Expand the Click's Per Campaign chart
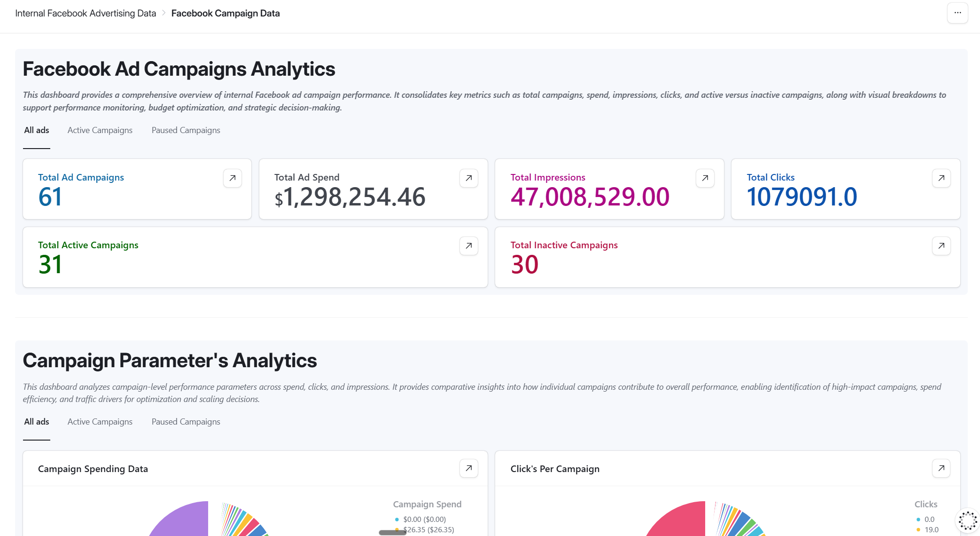980x536 pixels. point(941,468)
